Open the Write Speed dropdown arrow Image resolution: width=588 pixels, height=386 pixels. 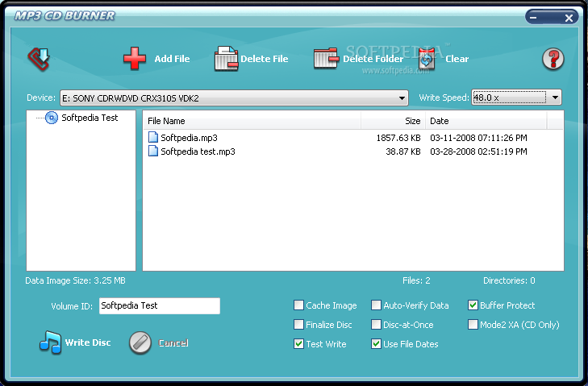[x=555, y=98]
